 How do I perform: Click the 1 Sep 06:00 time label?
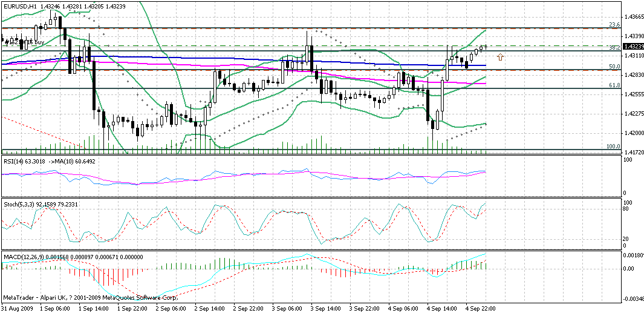click(x=56, y=308)
